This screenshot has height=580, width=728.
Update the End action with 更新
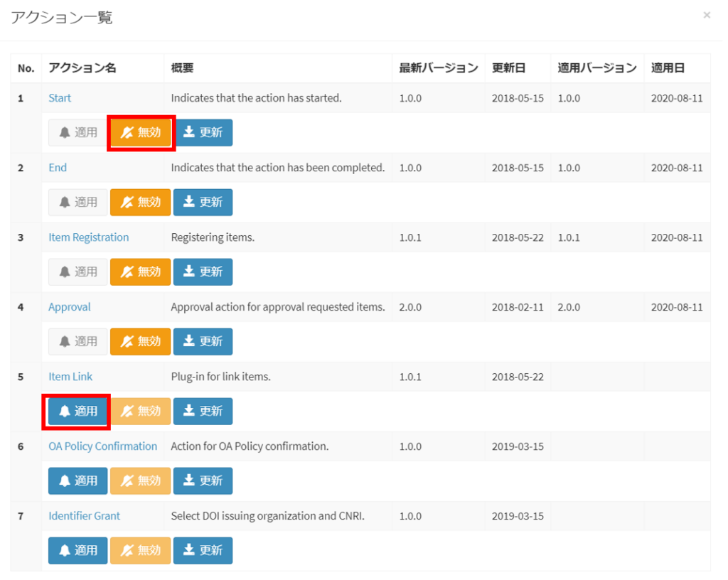(x=203, y=203)
